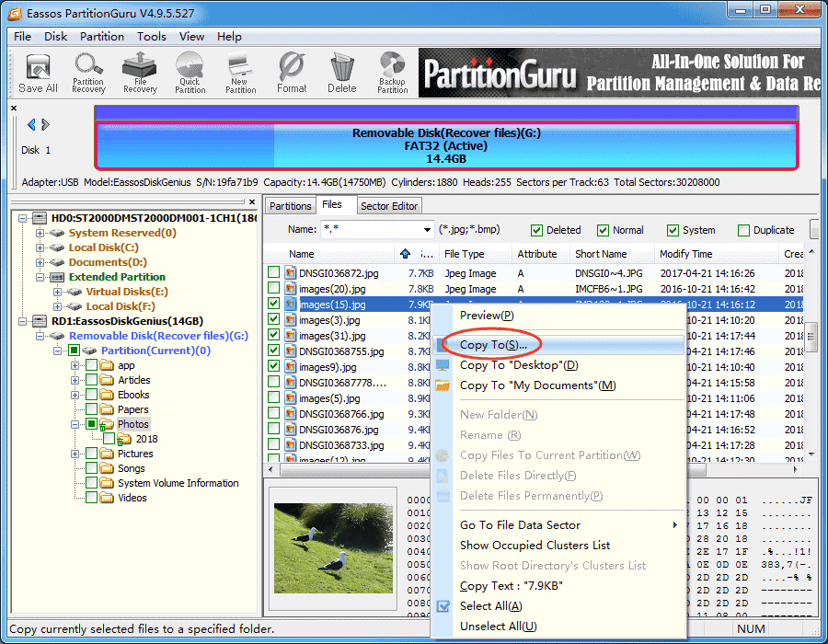Screen dimensions: 828x644
Task: Enable the Duplicate filter checkbox
Action: (x=743, y=230)
